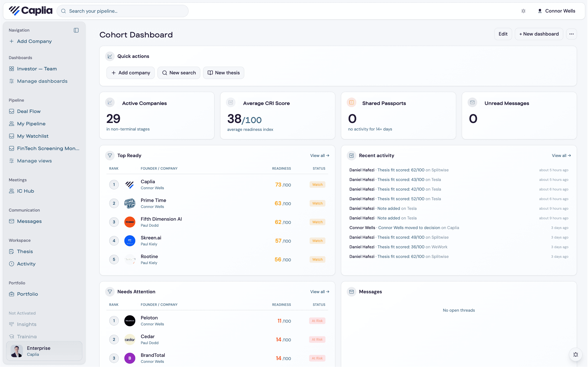Click the Fifth Dimension AI logo
The width and height of the screenshot is (588, 367).
(130, 222)
